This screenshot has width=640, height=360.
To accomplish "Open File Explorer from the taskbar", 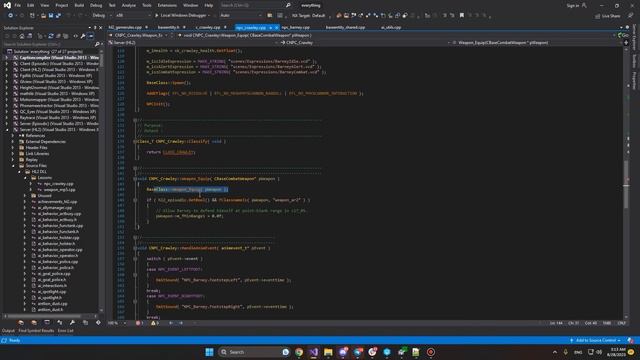I will click(x=328, y=352).
